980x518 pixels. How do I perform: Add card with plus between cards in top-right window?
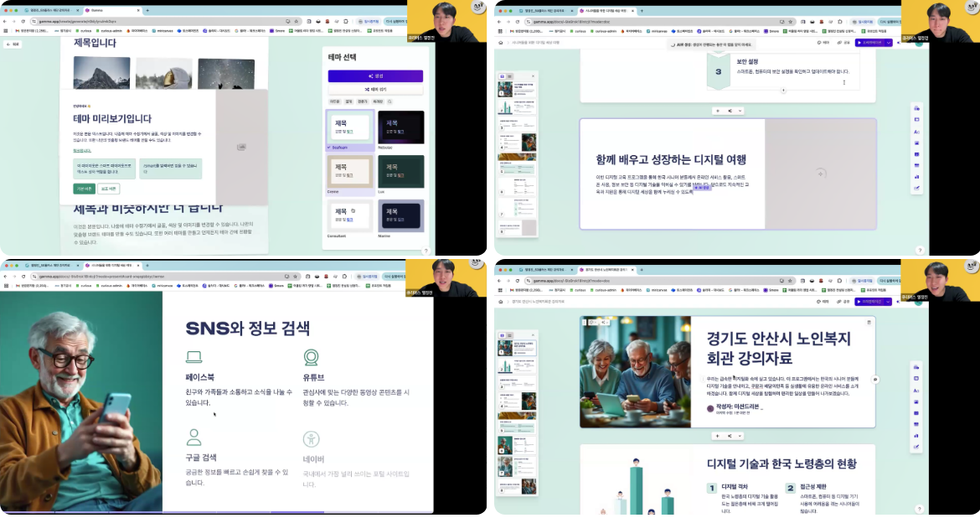(718, 111)
